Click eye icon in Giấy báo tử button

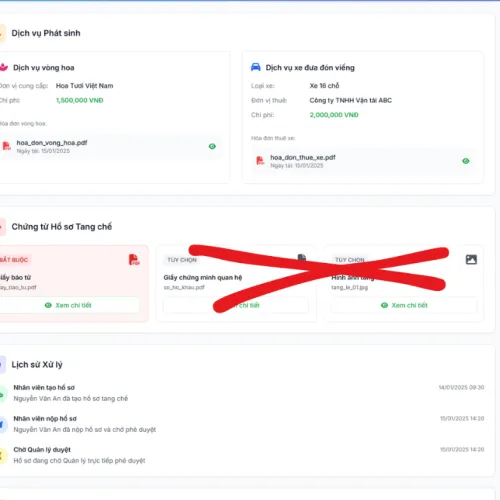[48, 305]
